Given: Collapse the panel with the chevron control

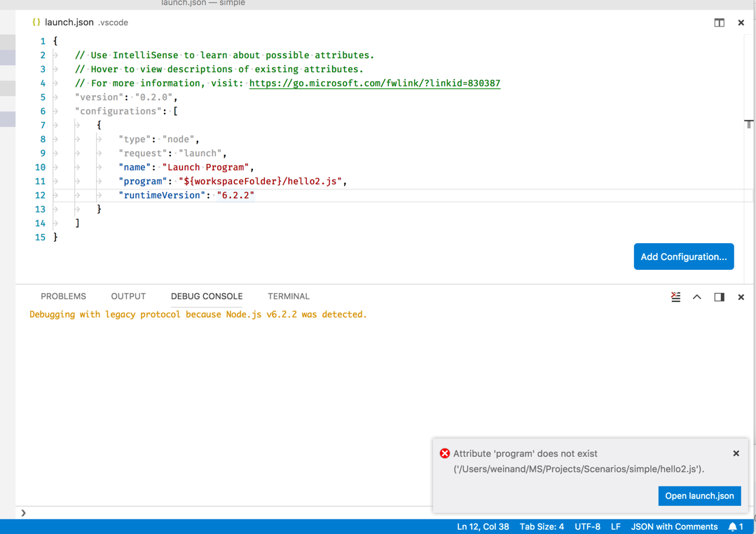Looking at the screenshot, I should click(696, 296).
